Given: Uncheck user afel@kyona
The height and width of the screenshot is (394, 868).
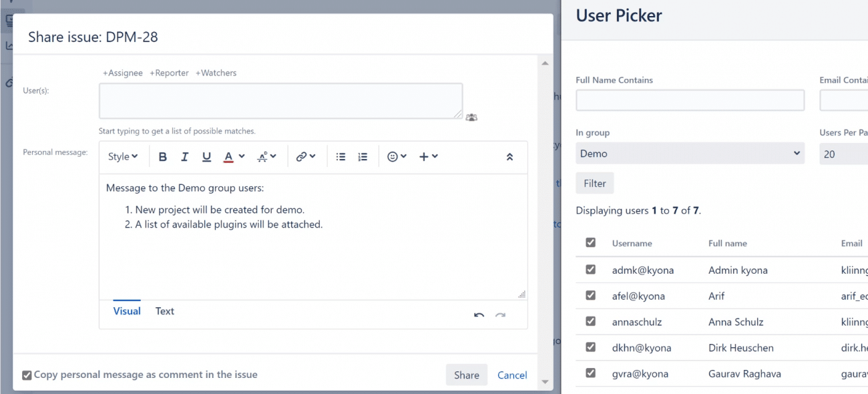Looking at the screenshot, I should 590,295.
